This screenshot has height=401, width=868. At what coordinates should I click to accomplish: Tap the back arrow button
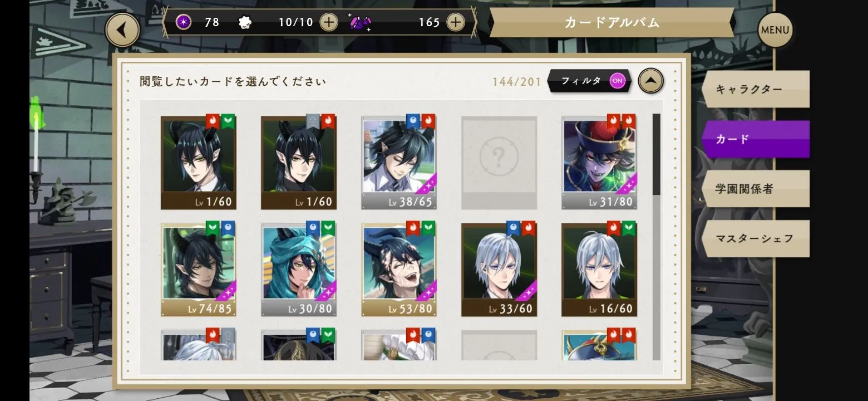pyautogui.click(x=122, y=30)
